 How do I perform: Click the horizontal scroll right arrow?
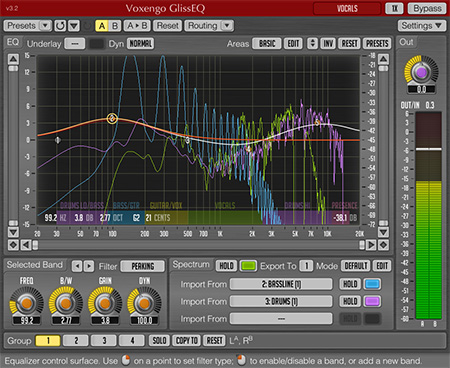pos(371,245)
